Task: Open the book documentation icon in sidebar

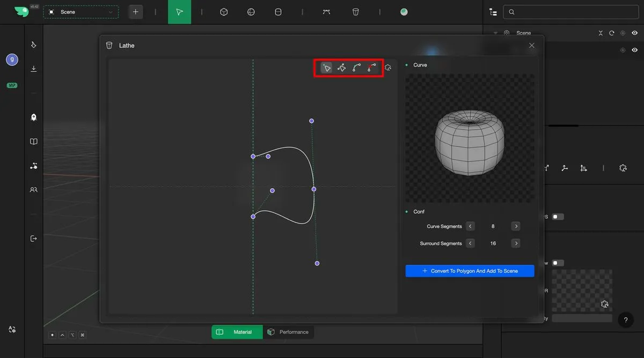Action: point(34,141)
